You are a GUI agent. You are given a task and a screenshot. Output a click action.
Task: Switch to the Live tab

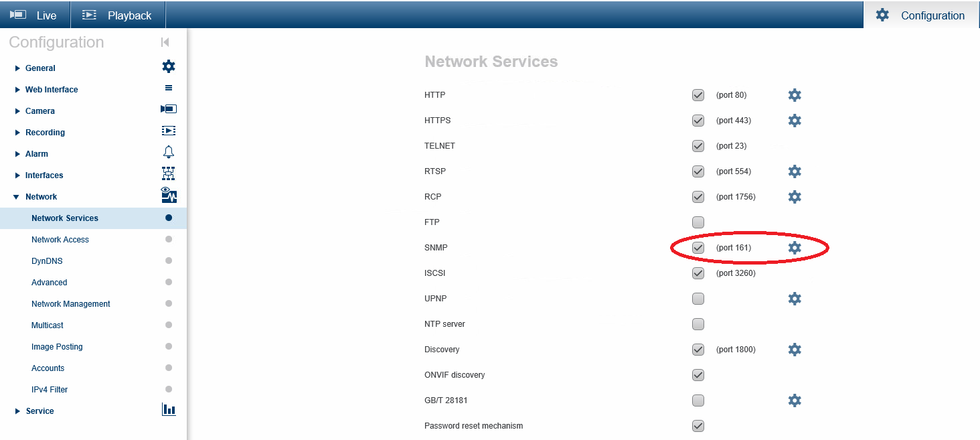35,15
